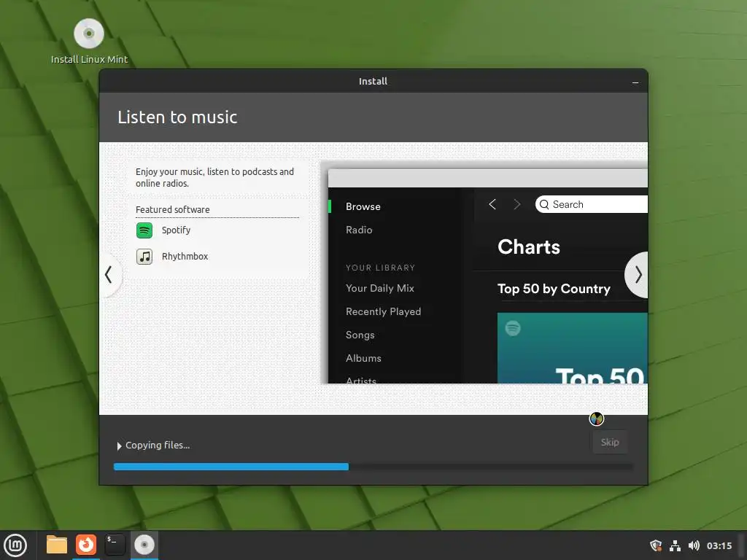Screen dimensions: 747x560
Task: Click the Spotify label in Featured software
Action: coord(177,230)
